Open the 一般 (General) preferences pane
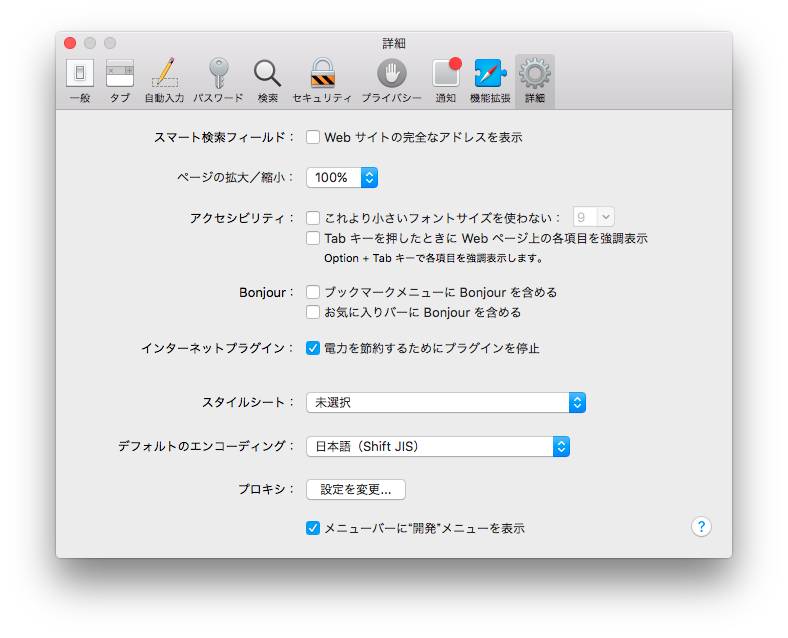Image resolution: width=788 pixels, height=638 pixels. pos(80,81)
